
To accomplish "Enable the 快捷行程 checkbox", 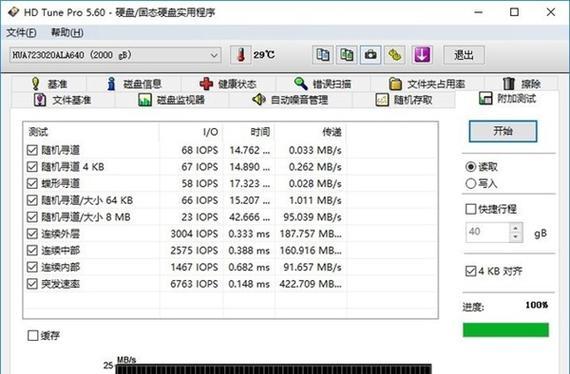I will (x=471, y=209).
